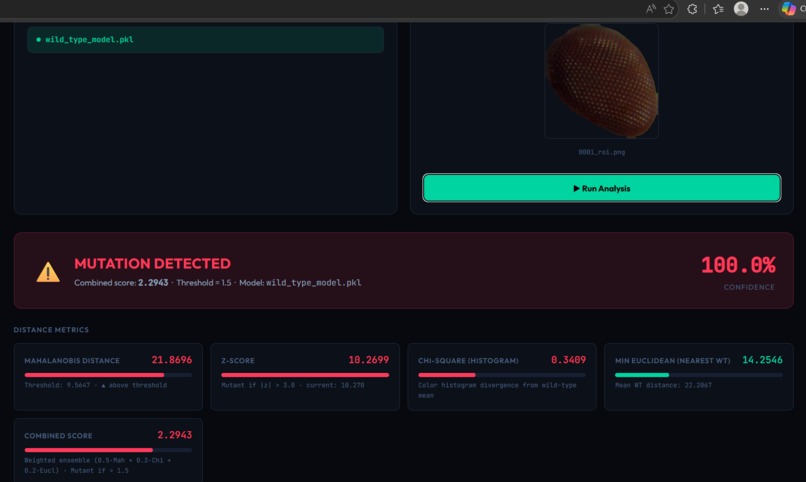Click the Mean WT distance 22.2067 text
Screen dimensions: 806x482
(663, 385)
